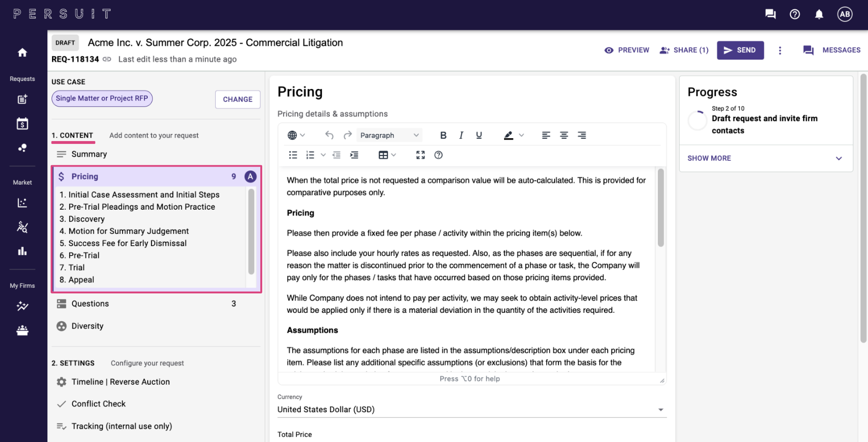This screenshot has height=442, width=868.
Task: Toggle underline formatting
Action: point(479,135)
